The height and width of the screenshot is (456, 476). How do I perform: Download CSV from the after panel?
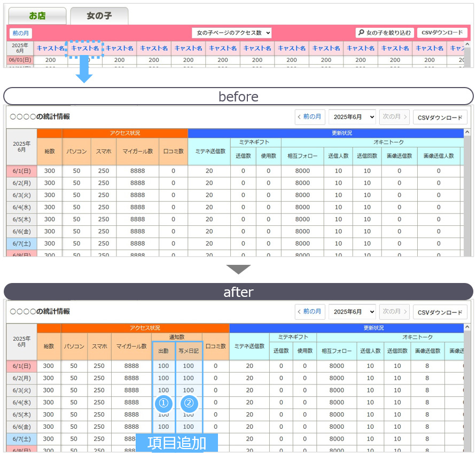tap(440, 312)
